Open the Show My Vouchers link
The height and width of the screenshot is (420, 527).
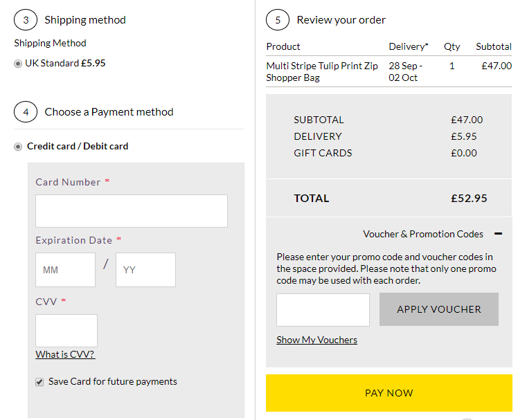tap(316, 340)
